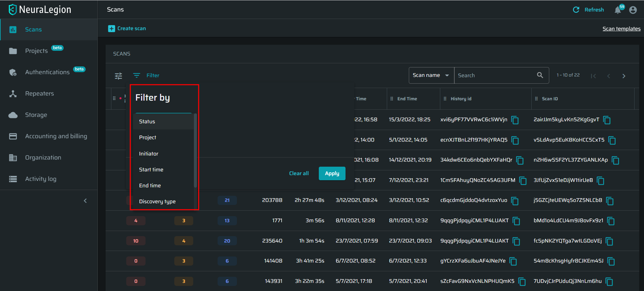Image resolution: width=644 pixels, height=291 pixels.
Task: Click the Scan ID column header
Action: click(x=550, y=99)
